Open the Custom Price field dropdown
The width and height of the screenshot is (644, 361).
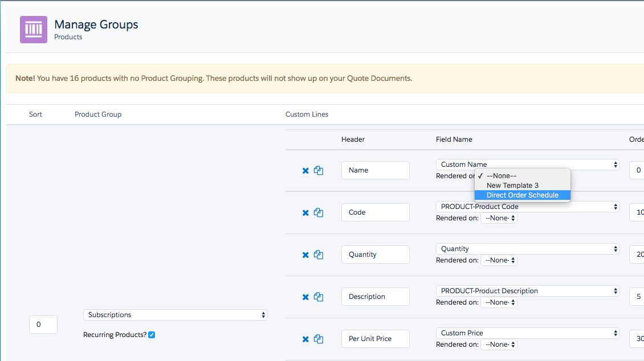[528, 333]
